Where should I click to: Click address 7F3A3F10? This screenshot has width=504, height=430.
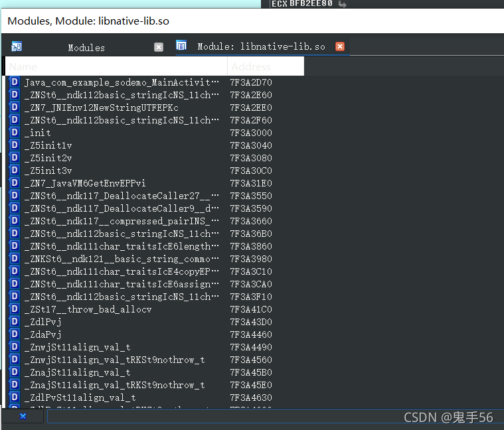251,297
